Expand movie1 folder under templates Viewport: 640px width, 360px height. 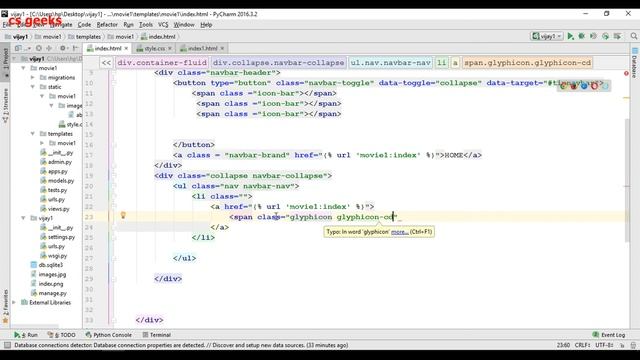(x=42, y=143)
